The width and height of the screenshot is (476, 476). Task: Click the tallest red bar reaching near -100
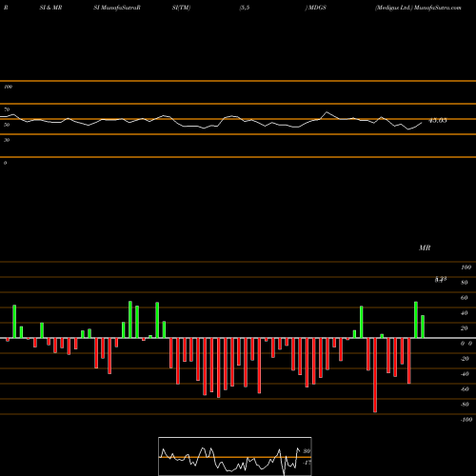[x=375, y=375]
